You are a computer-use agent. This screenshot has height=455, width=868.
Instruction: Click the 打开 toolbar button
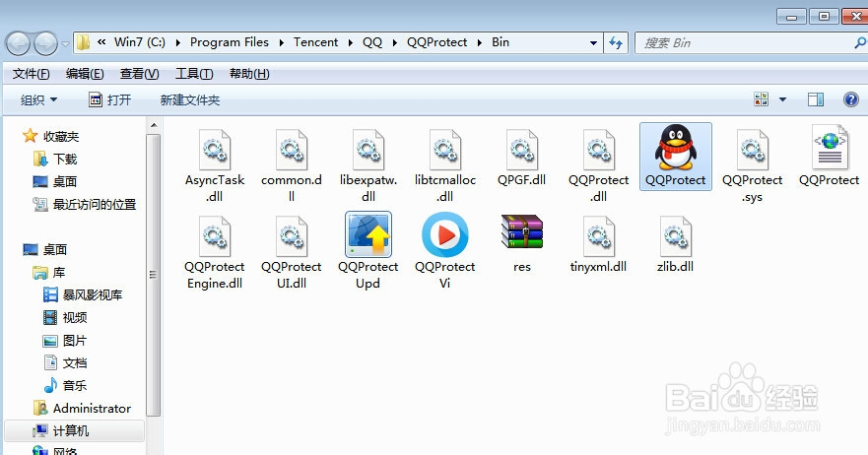click(x=110, y=100)
